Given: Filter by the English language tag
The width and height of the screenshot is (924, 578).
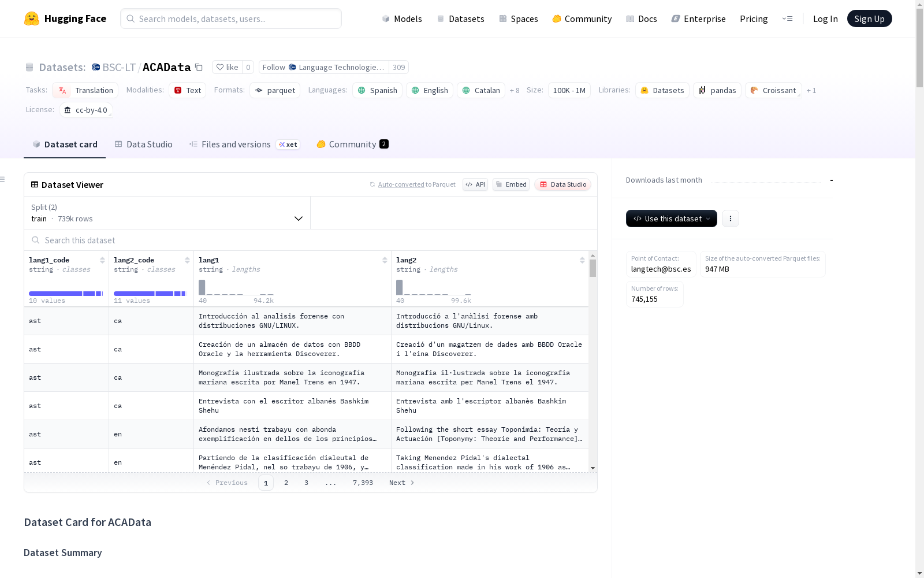Looking at the screenshot, I should coord(430,90).
